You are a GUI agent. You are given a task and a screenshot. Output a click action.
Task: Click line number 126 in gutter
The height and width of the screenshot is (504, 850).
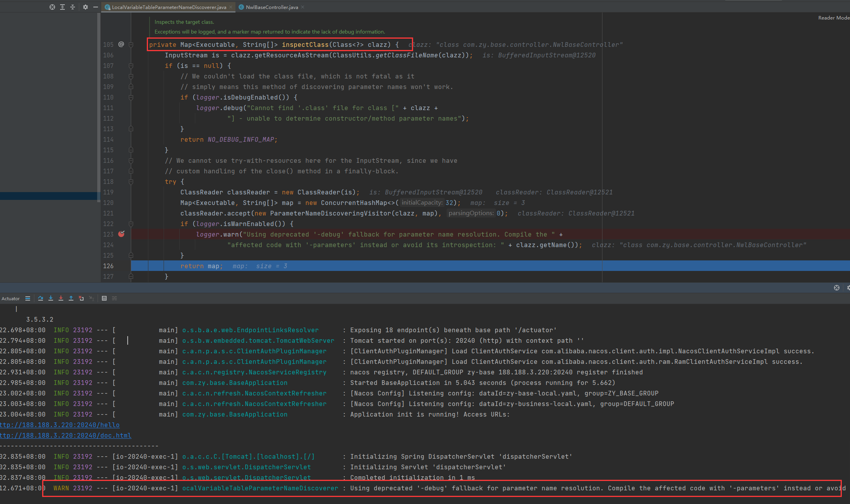coord(108,266)
